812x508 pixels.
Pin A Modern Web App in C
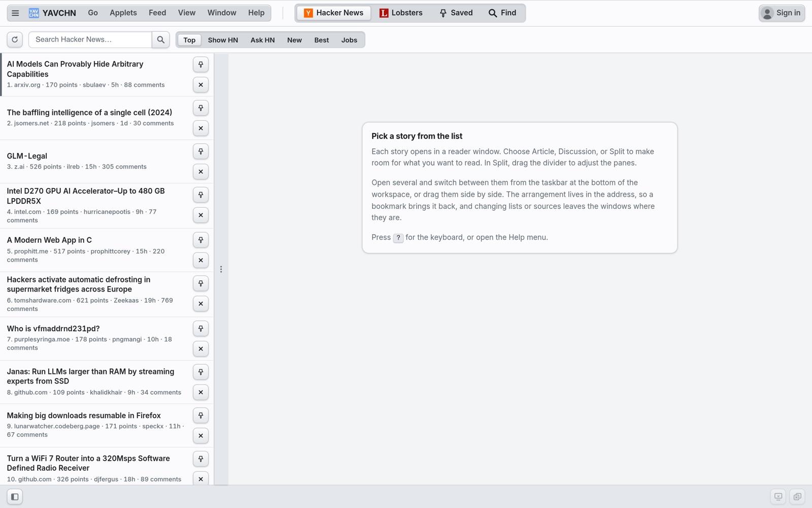click(201, 240)
